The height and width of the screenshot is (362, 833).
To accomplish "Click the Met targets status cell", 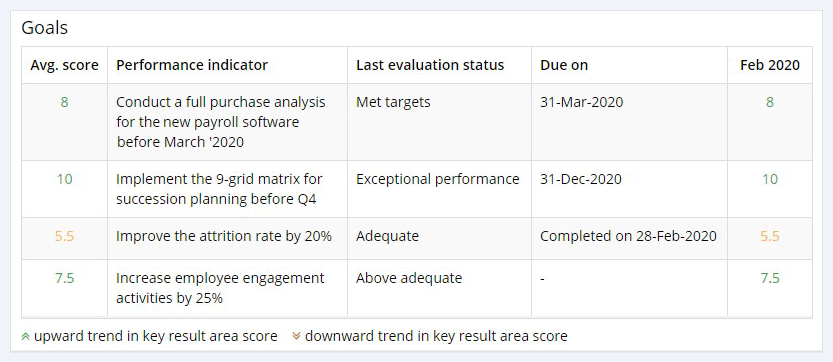I will pos(393,102).
